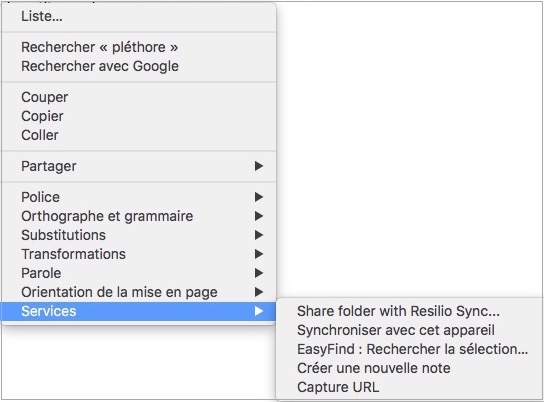Image resolution: width=544 pixels, height=402 pixels.
Task: Expand the Partager submenu arrow
Action: pyautogui.click(x=258, y=166)
